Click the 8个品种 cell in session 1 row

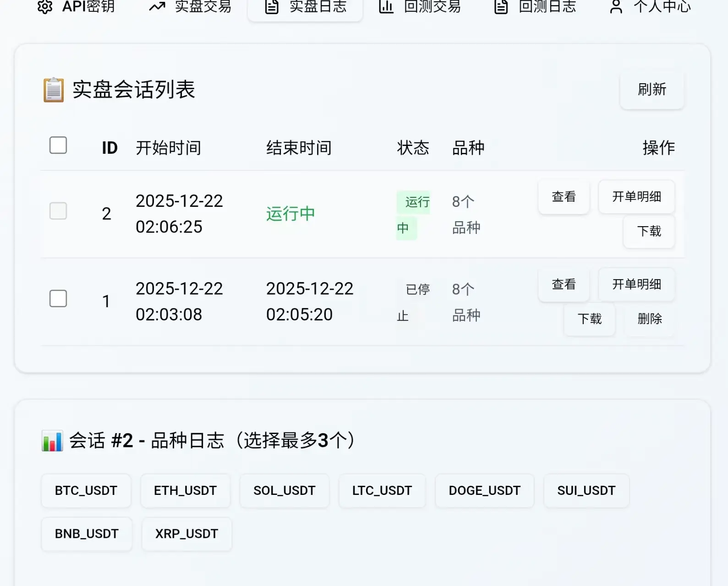[x=466, y=302]
